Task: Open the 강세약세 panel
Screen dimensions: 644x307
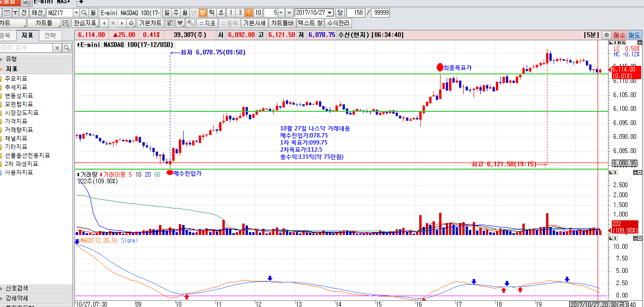Action: tap(36, 298)
